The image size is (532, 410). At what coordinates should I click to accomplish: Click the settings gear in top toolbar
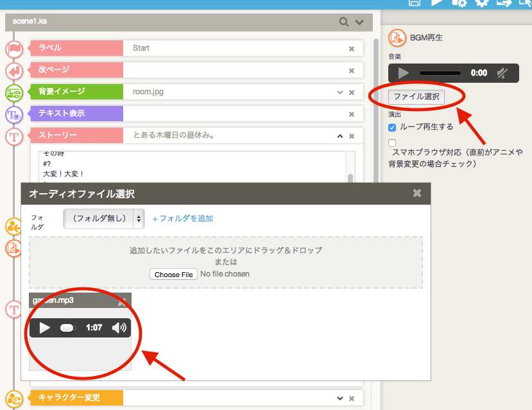coord(481,3)
